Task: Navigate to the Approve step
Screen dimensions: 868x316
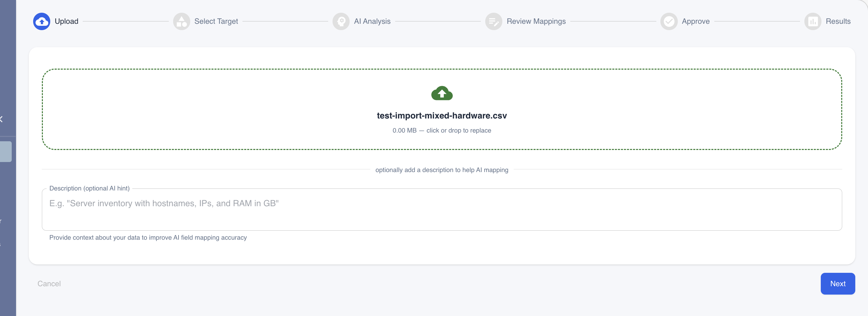Action: (696, 21)
